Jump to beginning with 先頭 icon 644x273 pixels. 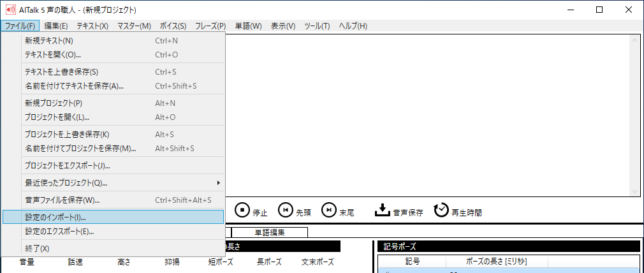[286, 210]
